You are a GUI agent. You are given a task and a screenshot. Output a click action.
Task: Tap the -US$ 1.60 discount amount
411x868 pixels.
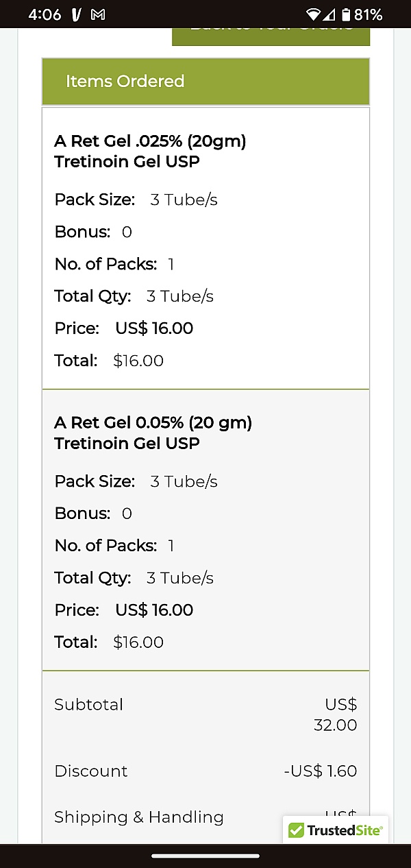pos(321,771)
